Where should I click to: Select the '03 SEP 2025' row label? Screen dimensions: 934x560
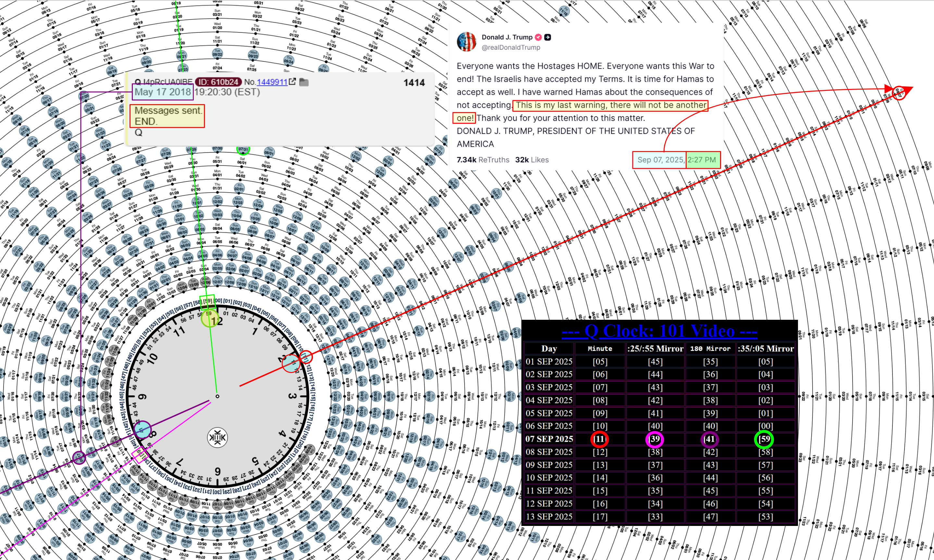click(x=549, y=387)
